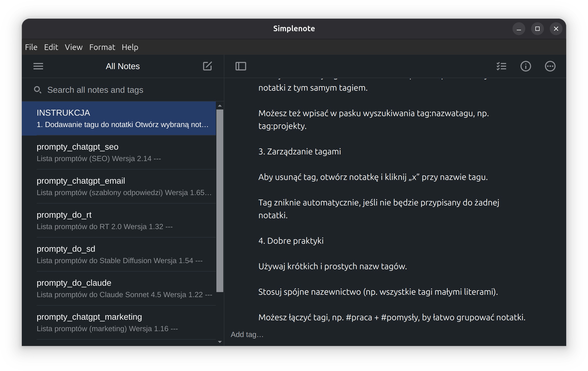The width and height of the screenshot is (588, 371).
Task: Open the note actions ellipsis menu
Action: pyautogui.click(x=550, y=66)
